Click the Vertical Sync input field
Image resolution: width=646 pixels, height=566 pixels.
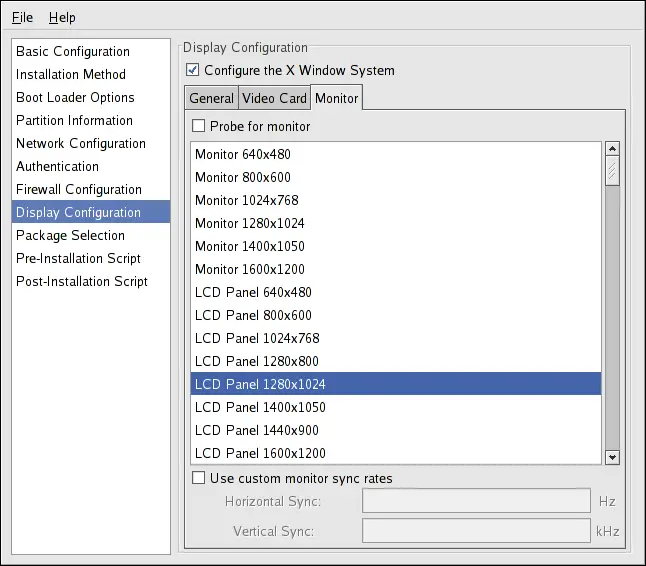(x=476, y=531)
